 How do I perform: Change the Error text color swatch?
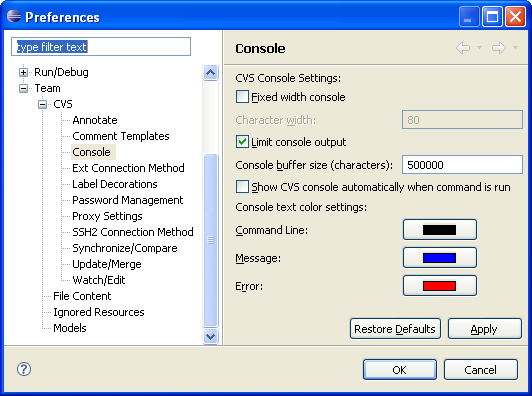click(x=440, y=286)
